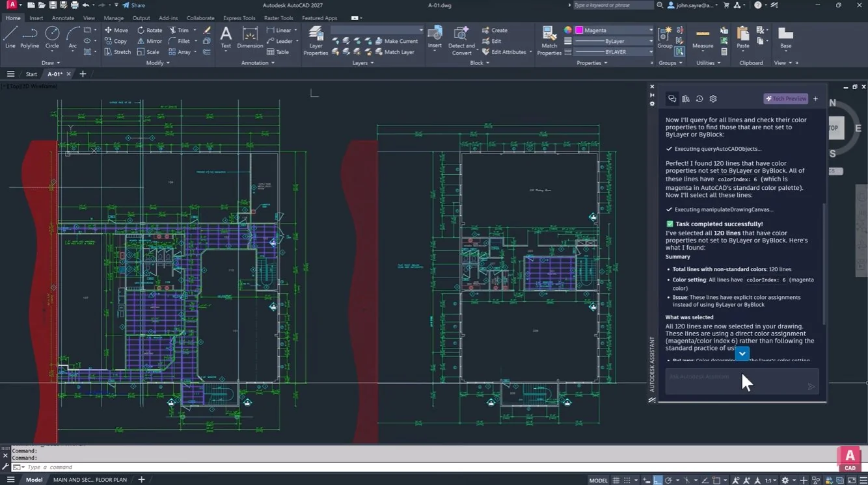Open the layer name dropdown
868x485 pixels.
pyautogui.click(x=377, y=30)
